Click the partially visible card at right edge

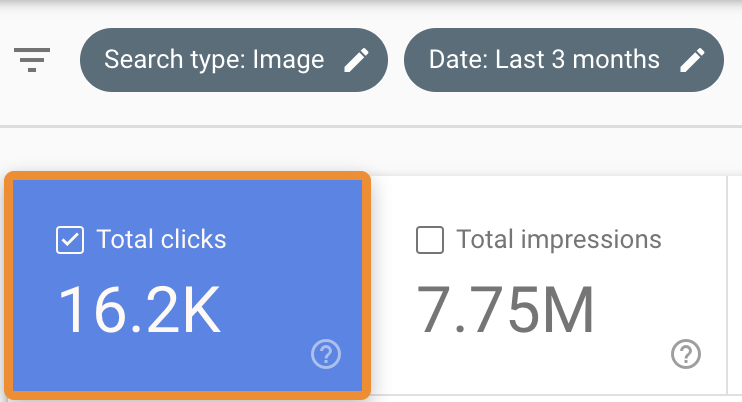(x=735, y=290)
